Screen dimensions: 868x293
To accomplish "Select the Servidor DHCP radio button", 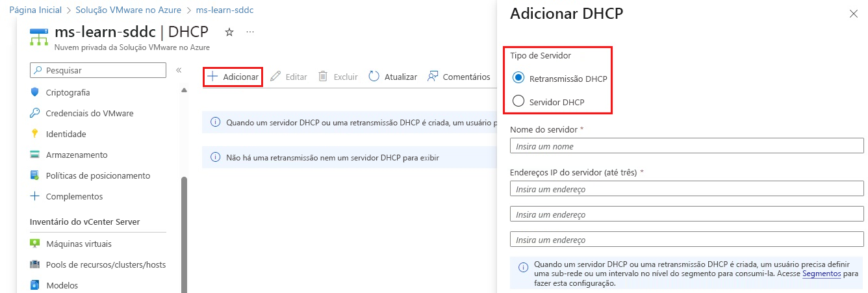I will click(518, 101).
